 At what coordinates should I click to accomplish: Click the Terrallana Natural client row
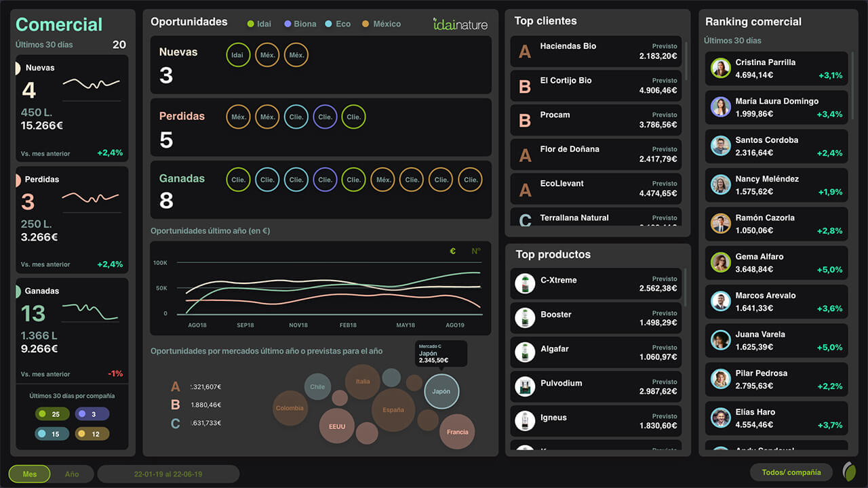(595, 218)
